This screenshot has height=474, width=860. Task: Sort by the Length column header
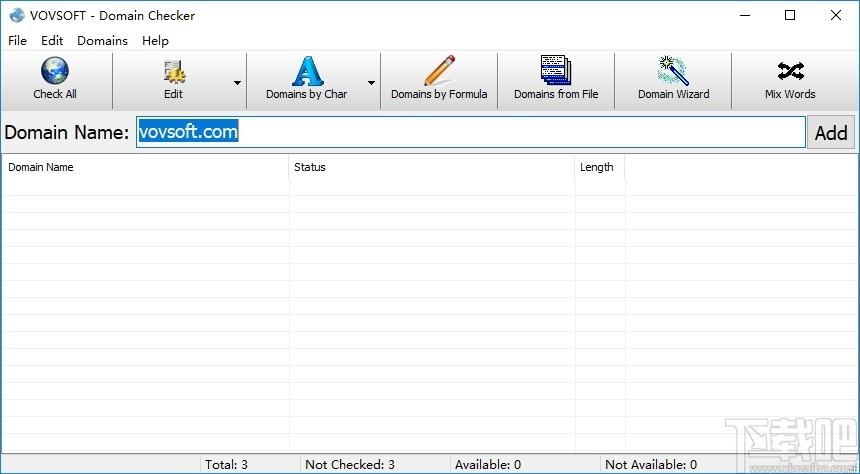(599, 167)
